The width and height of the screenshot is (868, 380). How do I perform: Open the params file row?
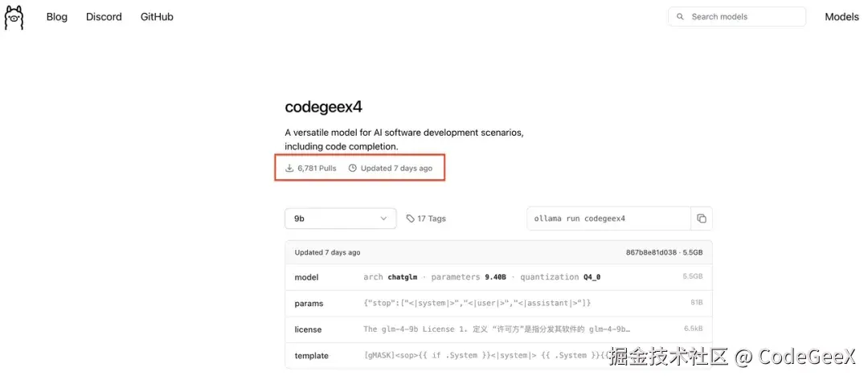coord(499,303)
